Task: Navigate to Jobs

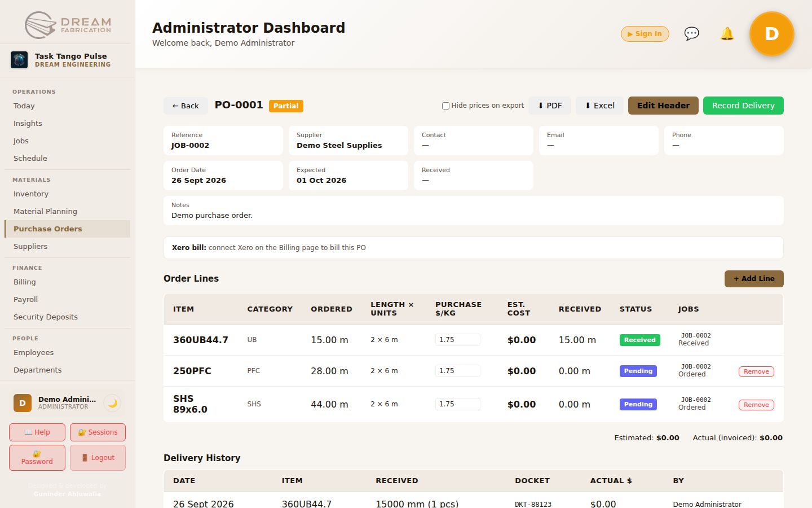Action: click(67, 141)
